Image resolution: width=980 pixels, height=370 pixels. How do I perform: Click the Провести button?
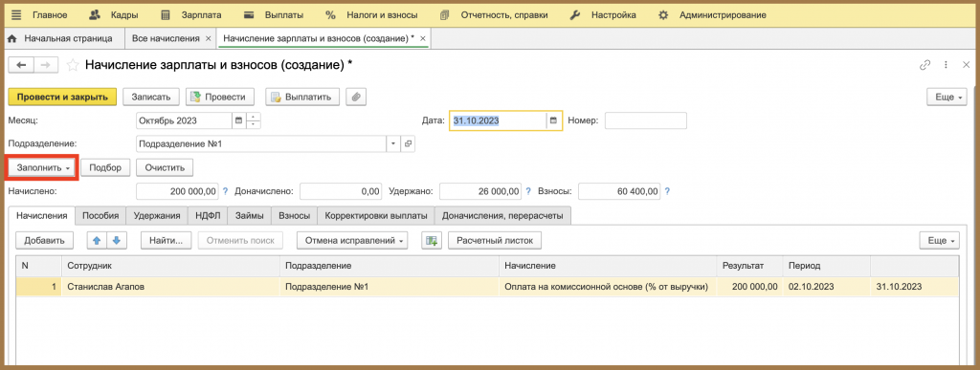pyautogui.click(x=219, y=97)
